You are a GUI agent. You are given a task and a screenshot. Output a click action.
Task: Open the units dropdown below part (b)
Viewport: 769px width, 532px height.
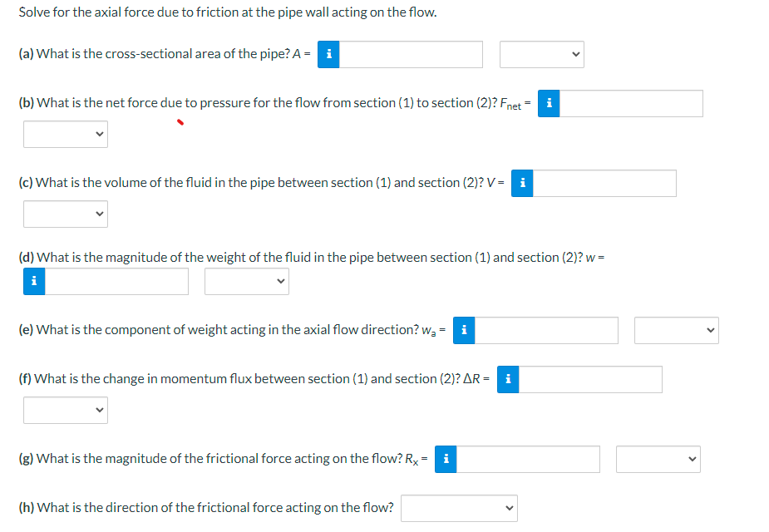66,134
